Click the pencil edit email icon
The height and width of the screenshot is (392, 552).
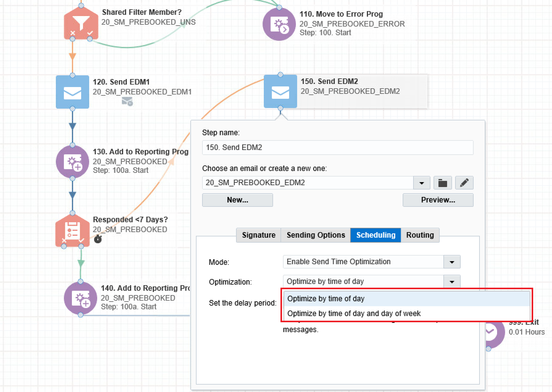click(x=464, y=183)
